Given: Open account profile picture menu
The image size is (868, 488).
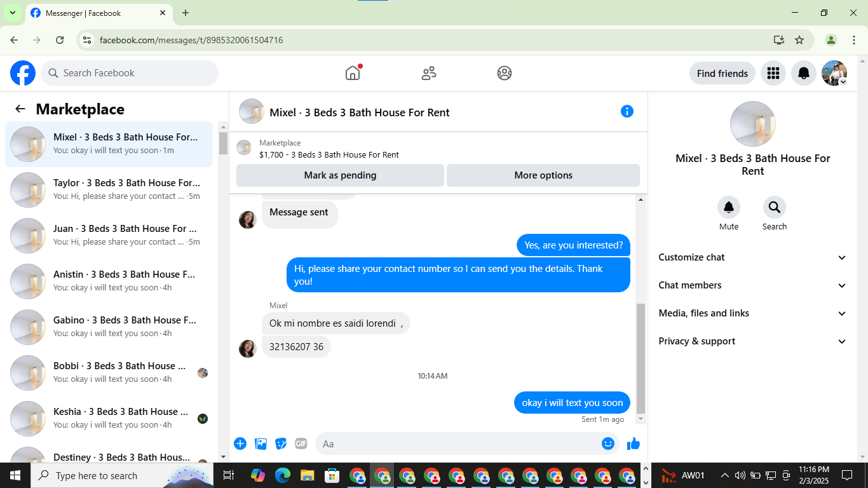Looking at the screenshot, I should [x=834, y=73].
